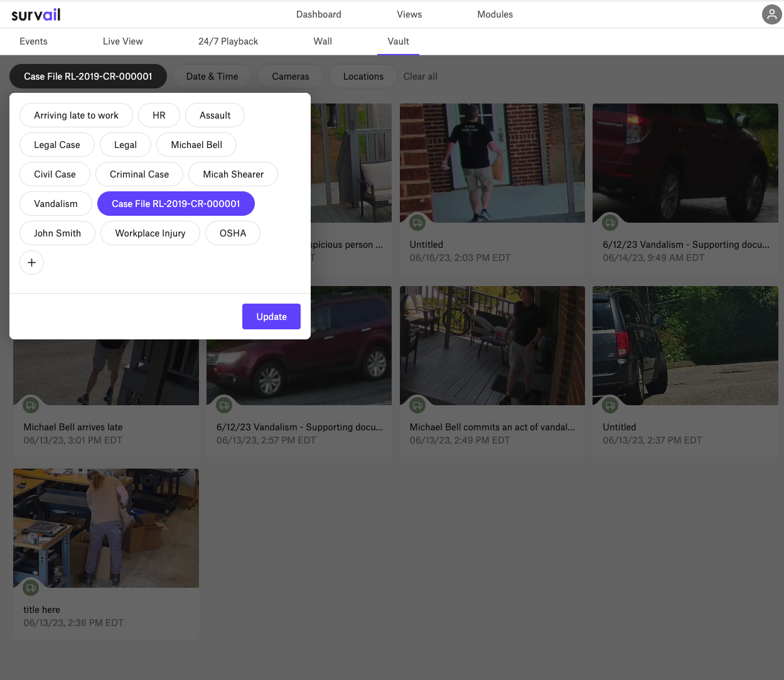The width and height of the screenshot is (784, 680).
Task: Open the user account profile icon
Action: (x=771, y=14)
